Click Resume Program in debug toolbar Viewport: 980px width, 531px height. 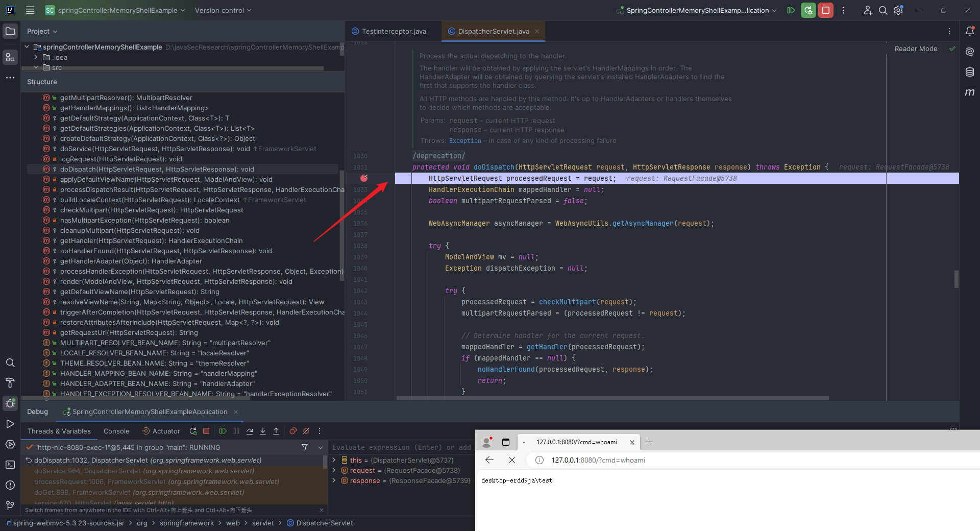point(223,431)
